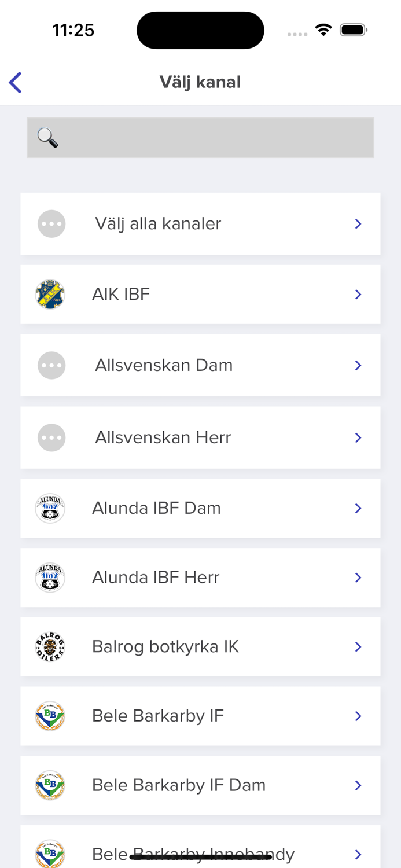
Task: Select the Allsvenskan Dam channel
Action: (164, 366)
